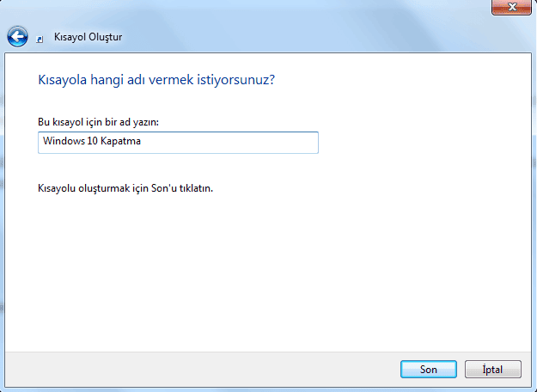Click the "Kısayol Oluştur" window title text
Screen dimensions: 537x392
(x=88, y=38)
